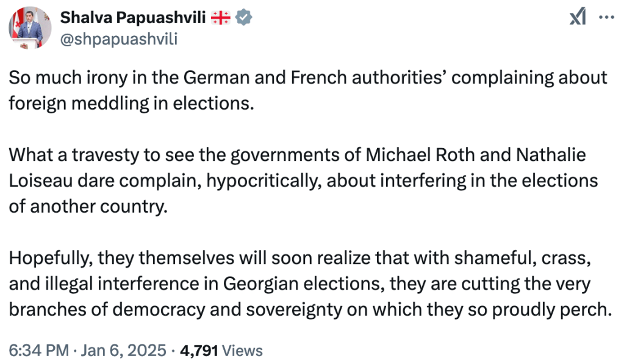Click the 6:34 PM timestamp
Image resolution: width=624 pixels, height=364 pixels.
pyautogui.click(x=37, y=351)
